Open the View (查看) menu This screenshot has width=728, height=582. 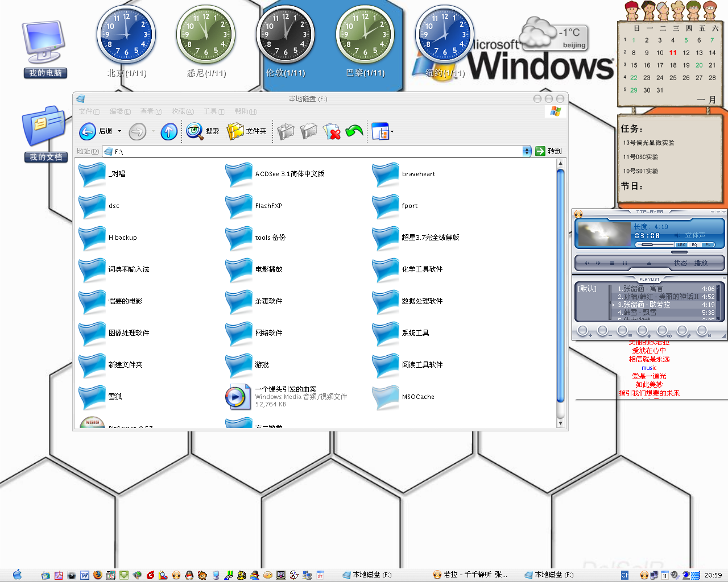pos(151,111)
